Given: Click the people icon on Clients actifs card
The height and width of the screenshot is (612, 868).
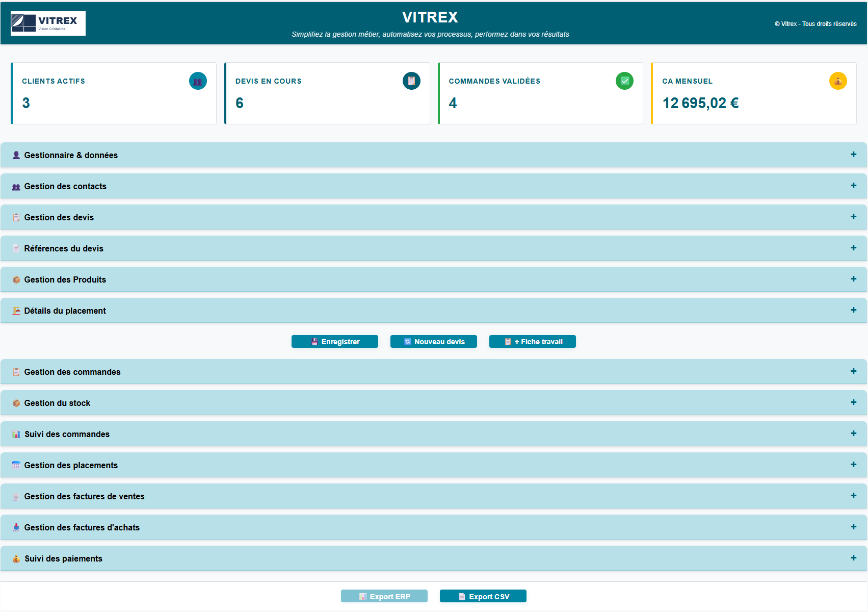Looking at the screenshot, I should 198,81.
